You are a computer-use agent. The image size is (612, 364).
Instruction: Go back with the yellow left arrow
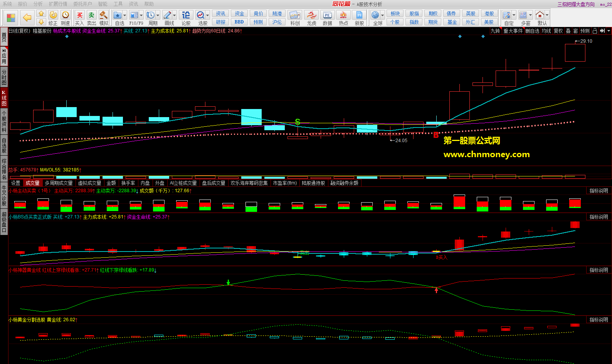click(x=27, y=18)
